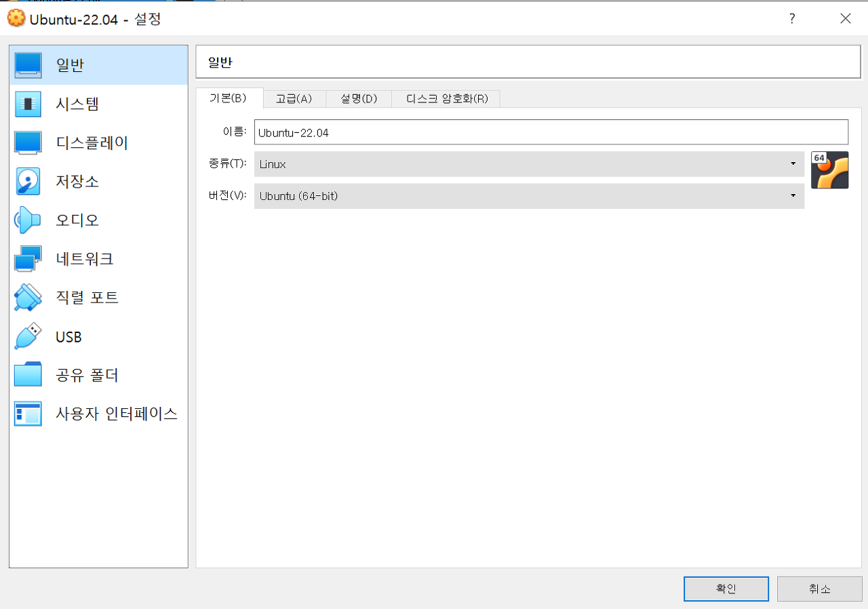
Task: Select the 디스플레이 label in sidebar
Action: pyautogui.click(x=92, y=142)
